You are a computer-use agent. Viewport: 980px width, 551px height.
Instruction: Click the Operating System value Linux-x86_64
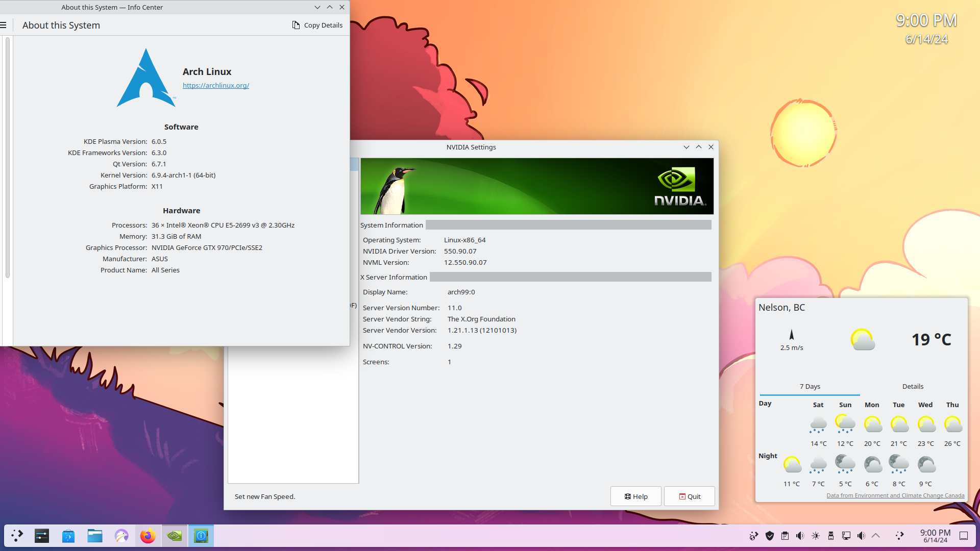464,240
